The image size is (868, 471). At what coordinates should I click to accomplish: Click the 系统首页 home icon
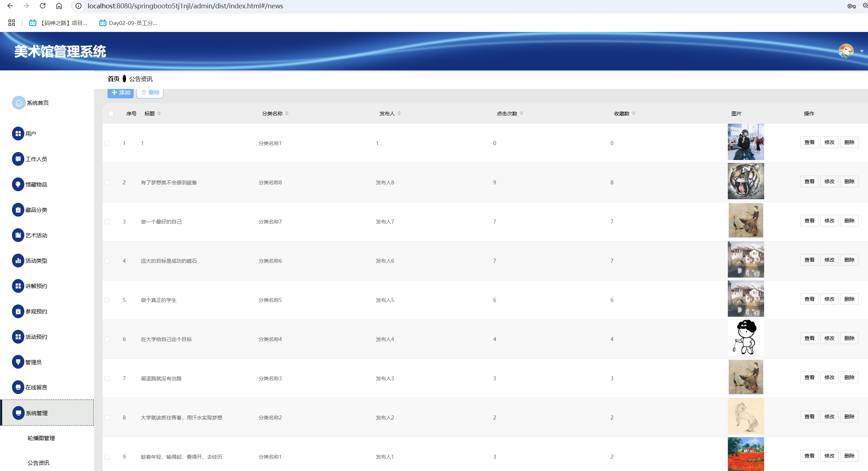(x=19, y=103)
